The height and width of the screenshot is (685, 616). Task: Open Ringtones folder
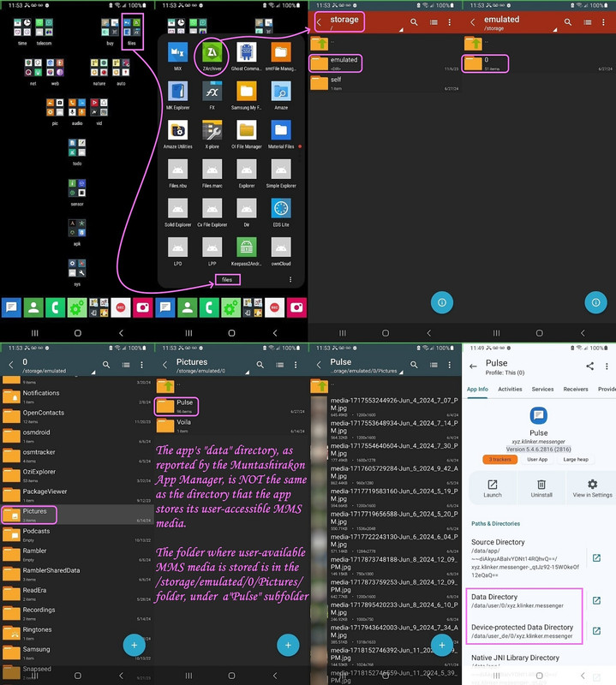pyautogui.click(x=77, y=633)
